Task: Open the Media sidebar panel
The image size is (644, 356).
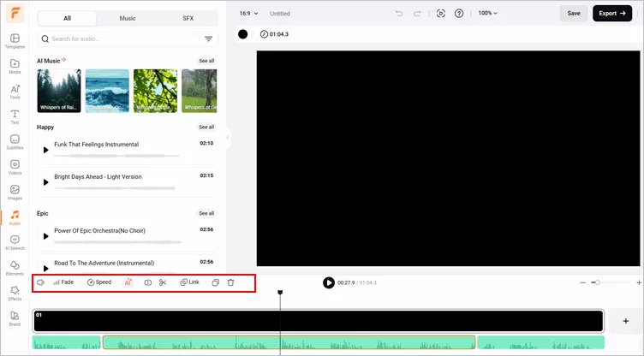Action: pyautogui.click(x=15, y=67)
